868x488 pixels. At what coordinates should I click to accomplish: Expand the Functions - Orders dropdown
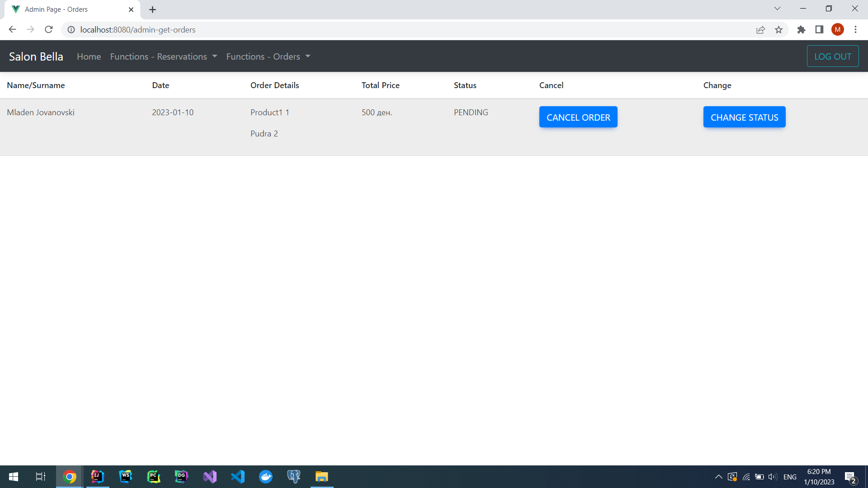[268, 56]
